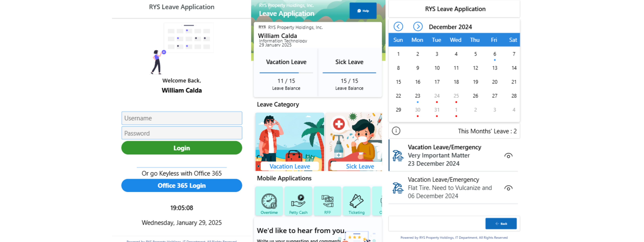The width and height of the screenshot is (644, 242).
Task: Click the Back button on the calendar screen
Action: pos(501,224)
